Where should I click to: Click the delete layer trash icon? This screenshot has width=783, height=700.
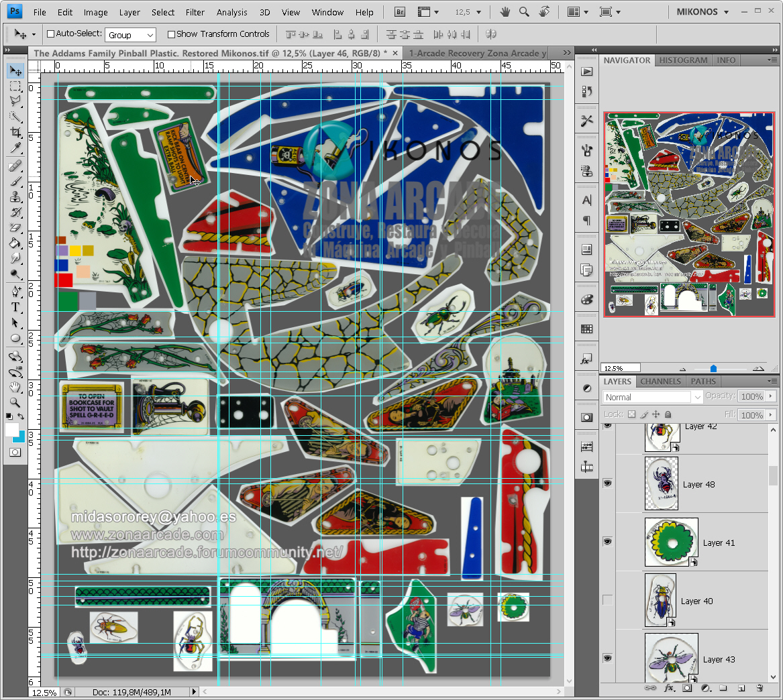point(760,688)
